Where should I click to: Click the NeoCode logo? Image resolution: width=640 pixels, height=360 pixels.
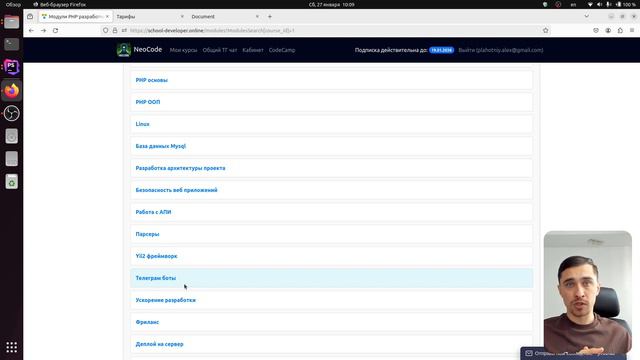[139, 50]
